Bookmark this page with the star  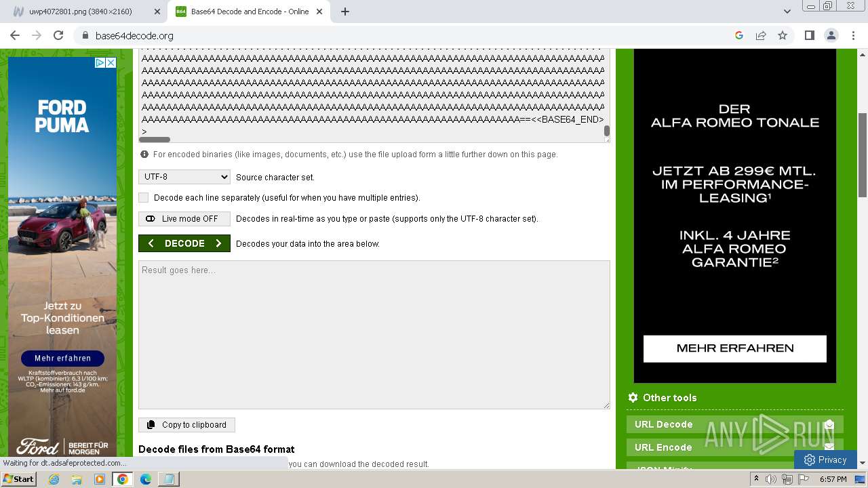point(783,35)
